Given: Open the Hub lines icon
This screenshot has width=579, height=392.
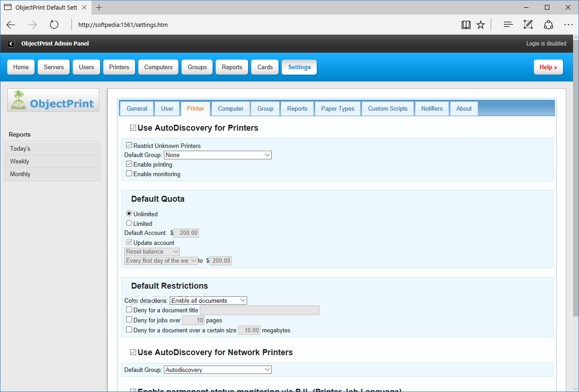Looking at the screenshot, I should click(x=508, y=25).
